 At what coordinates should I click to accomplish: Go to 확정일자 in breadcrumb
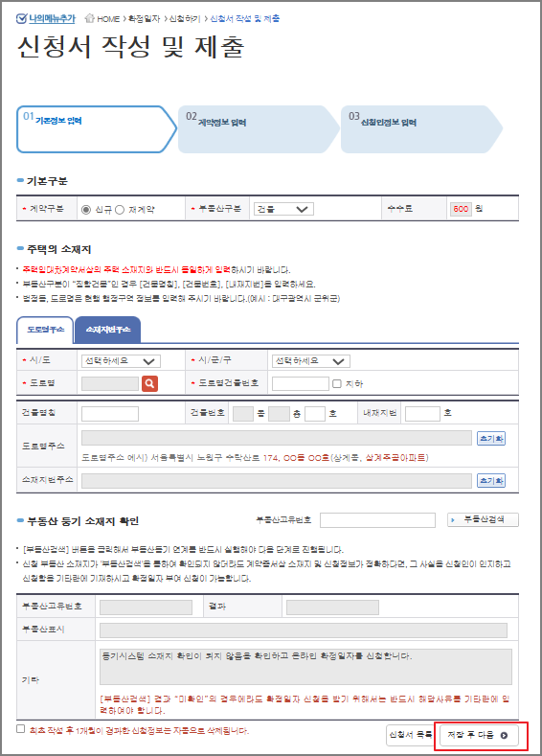[144, 19]
